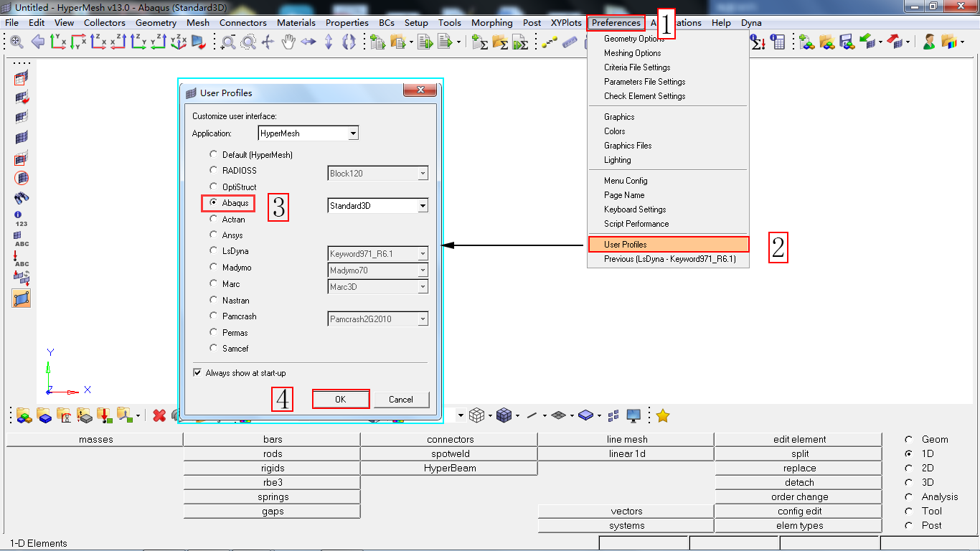Select the Ansys profile radio button

[x=213, y=235]
